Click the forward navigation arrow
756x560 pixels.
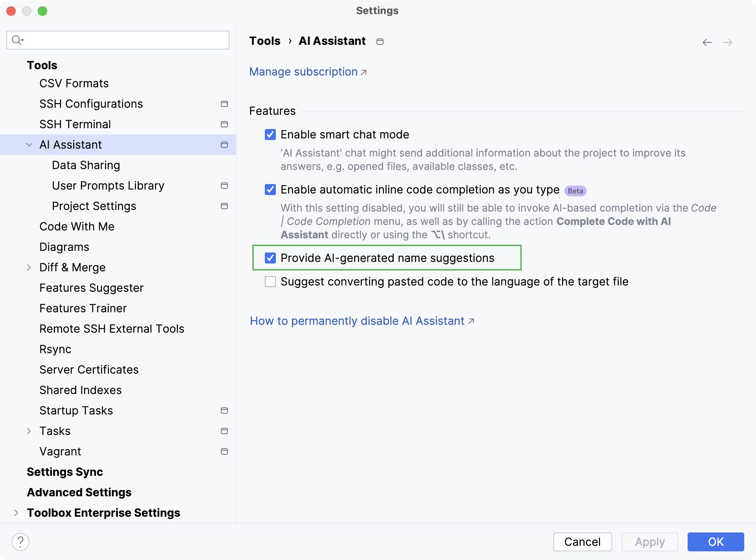(x=728, y=42)
